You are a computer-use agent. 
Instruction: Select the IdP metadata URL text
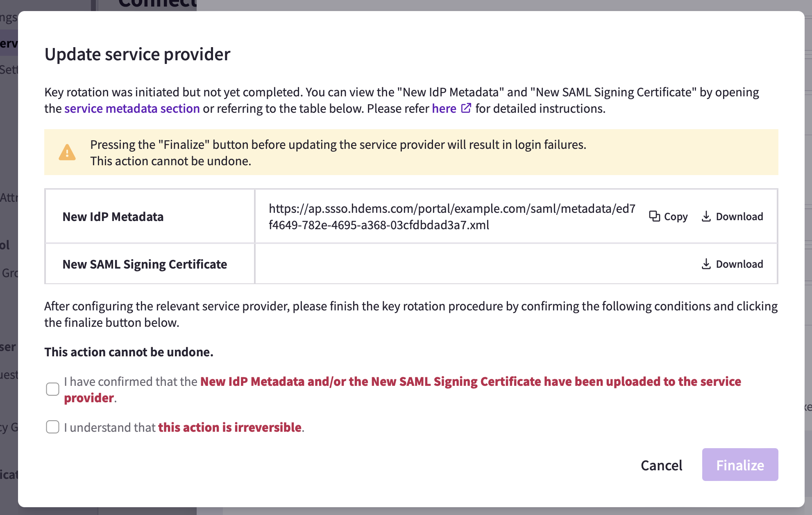point(452,216)
